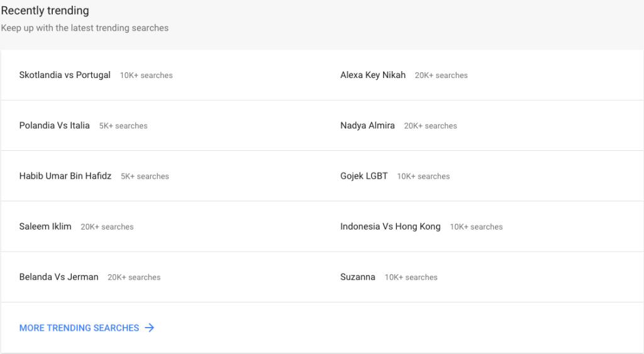This screenshot has height=354, width=644.
Task: Click 10K+ searches next to Skotlandia vs Portugal
Action: point(146,75)
